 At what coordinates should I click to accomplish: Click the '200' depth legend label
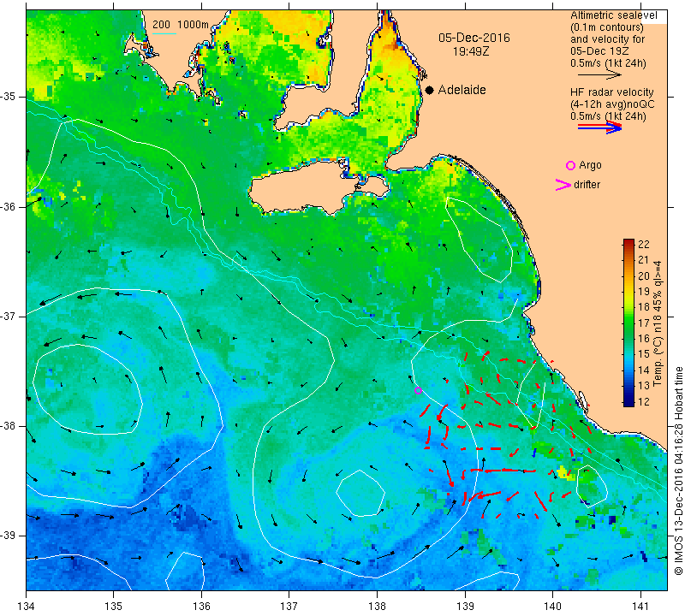tap(161, 25)
